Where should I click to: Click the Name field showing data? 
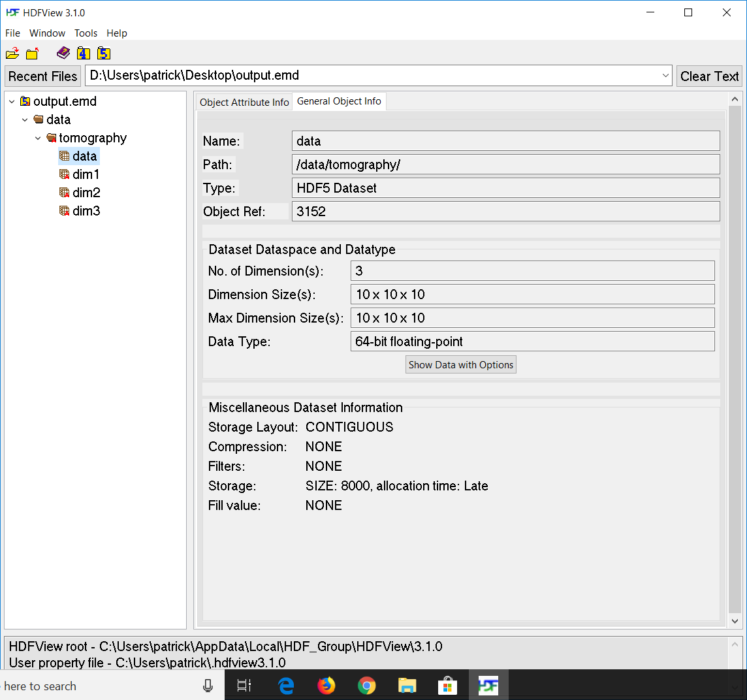505,140
